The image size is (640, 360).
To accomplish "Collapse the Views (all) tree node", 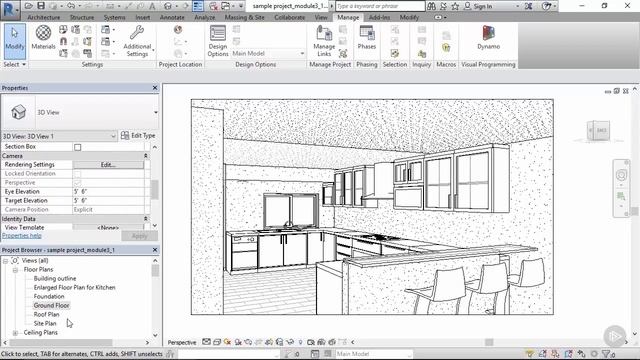I will click(x=5, y=260).
